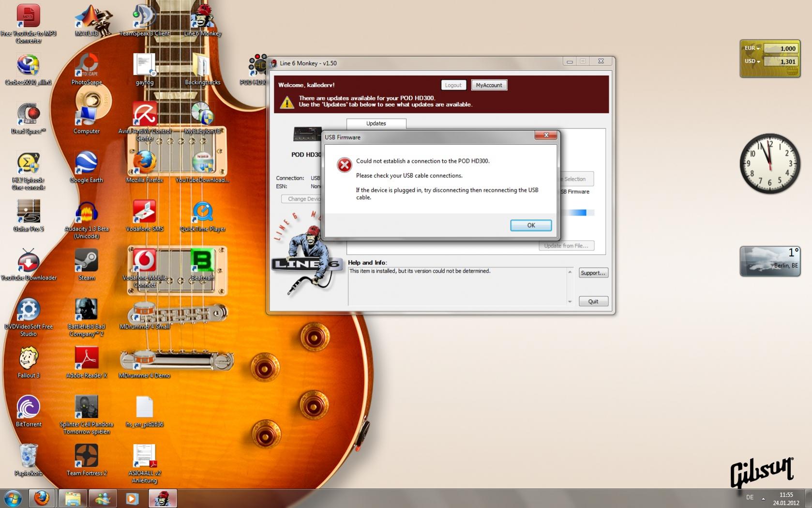Screen dimensions: 812x508
Task: Click OK in the USB Firmware dialog
Action: (531, 225)
